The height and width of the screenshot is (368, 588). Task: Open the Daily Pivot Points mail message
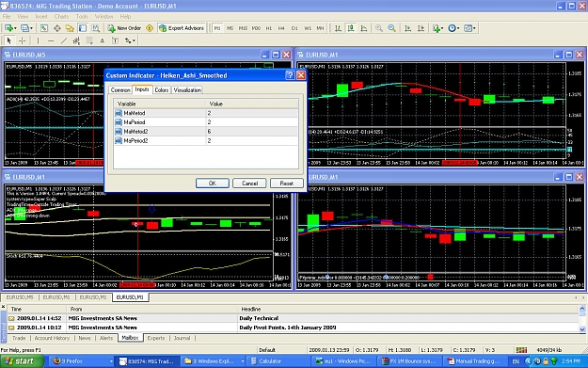pos(293,328)
